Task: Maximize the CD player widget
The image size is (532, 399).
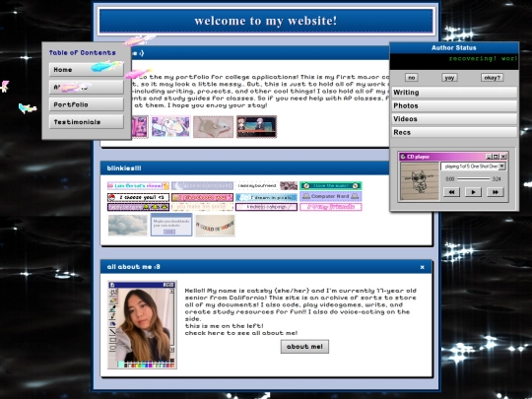Action: click(496, 157)
